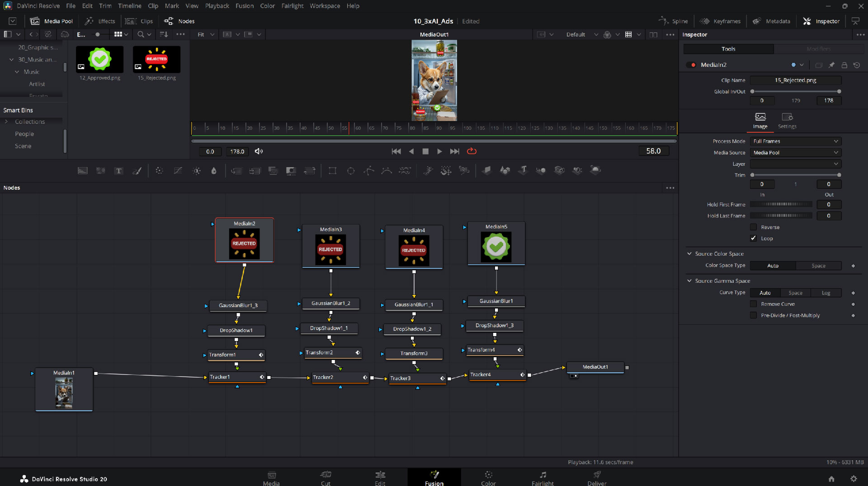Image resolution: width=868 pixels, height=486 pixels.
Task: Set Curve Type to Log
Action: click(826, 292)
